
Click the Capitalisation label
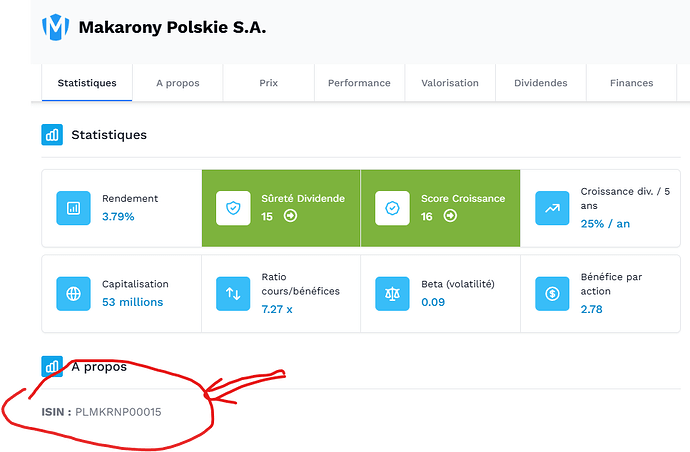coord(135,284)
